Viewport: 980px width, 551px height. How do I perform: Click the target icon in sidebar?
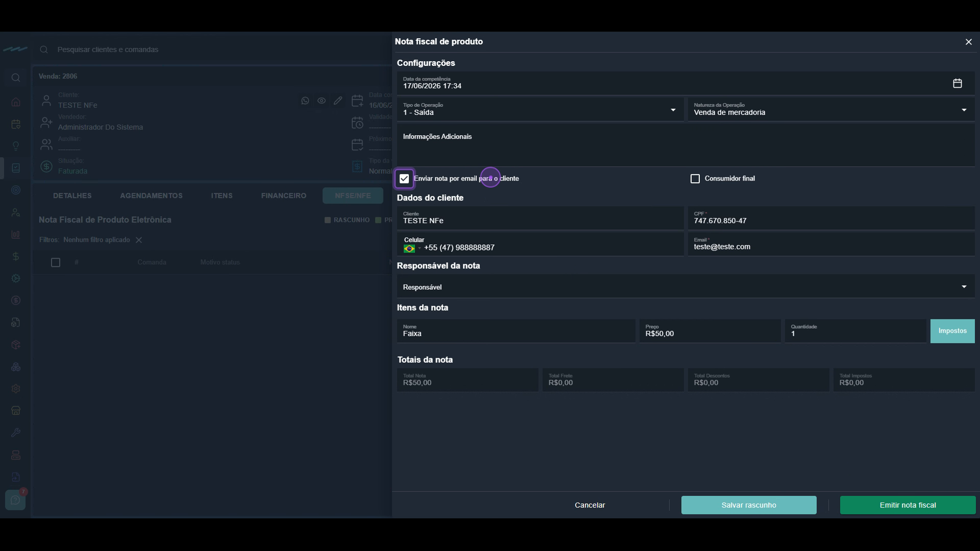[16, 190]
